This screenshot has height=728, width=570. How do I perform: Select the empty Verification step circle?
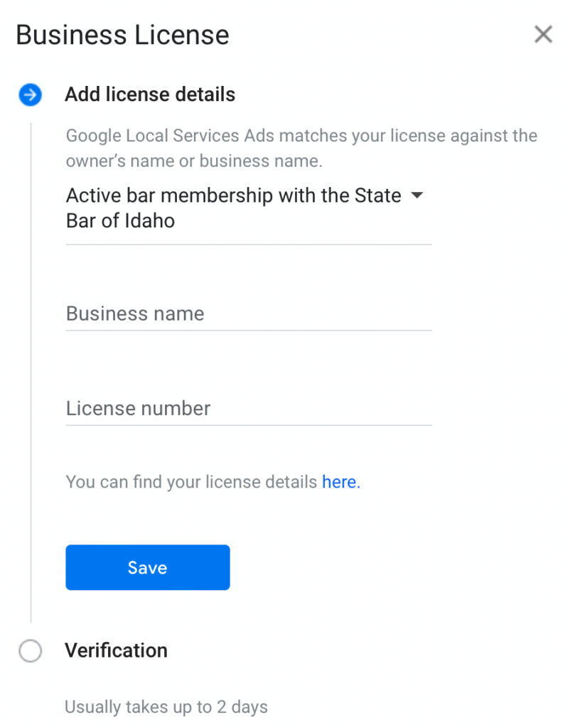pos(30,651)
